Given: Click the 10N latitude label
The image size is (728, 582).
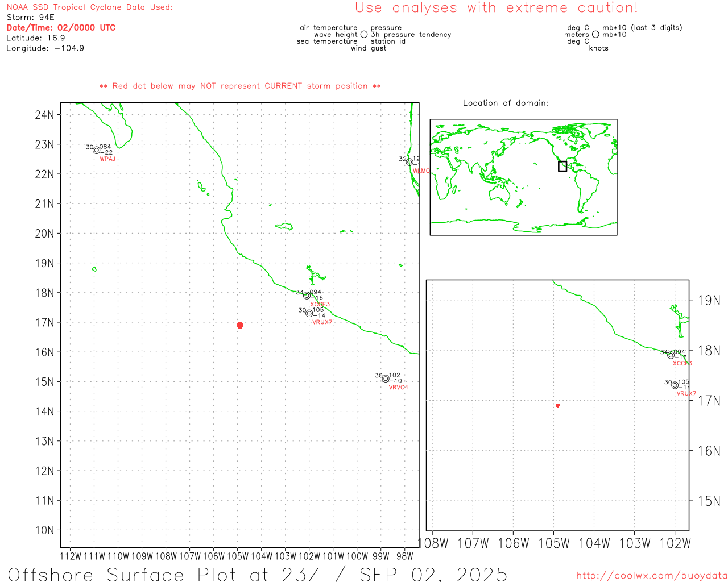Looking at the screenshot, I should click(x=44, y=530).
